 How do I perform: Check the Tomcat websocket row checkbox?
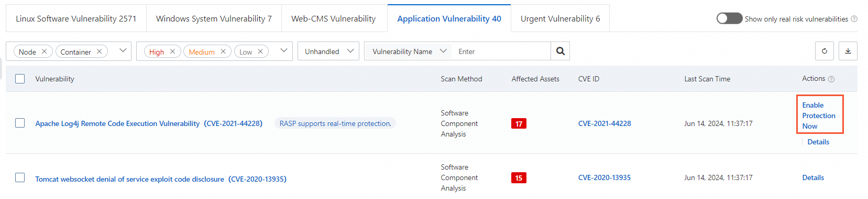(20, 177)
